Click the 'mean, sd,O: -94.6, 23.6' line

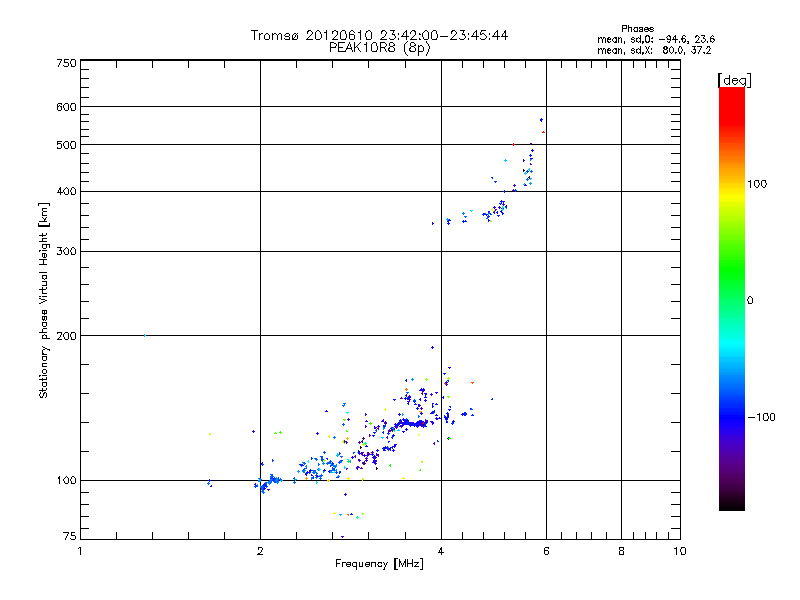coord(656,39)
